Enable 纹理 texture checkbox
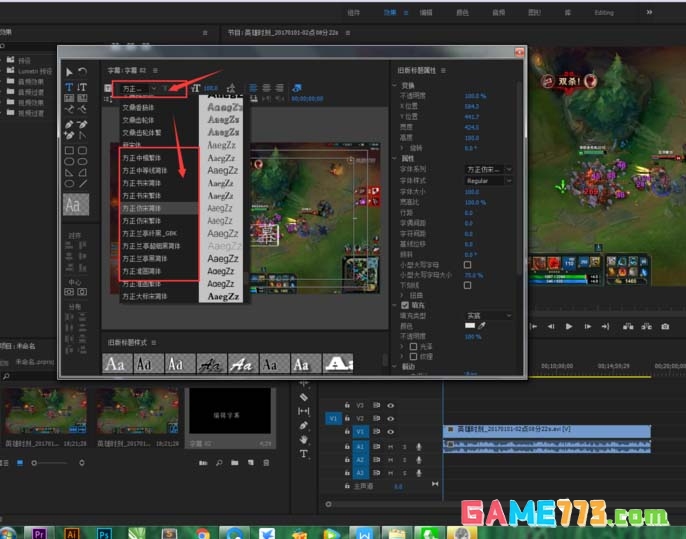Screen dimensions: 686x539 point(413,357)
